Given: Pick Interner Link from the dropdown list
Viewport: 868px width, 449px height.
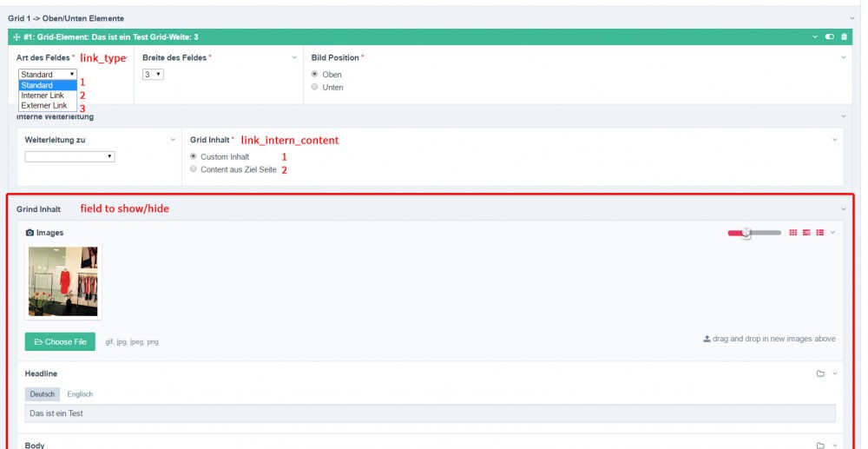Looking at the screenshot, I should click(x=43, y=96).
